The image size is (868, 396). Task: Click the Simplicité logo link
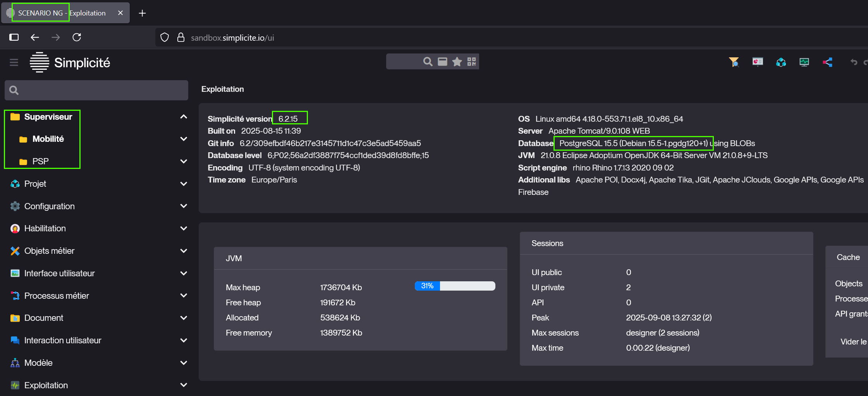pyautogui.click(x=70, y=62)
